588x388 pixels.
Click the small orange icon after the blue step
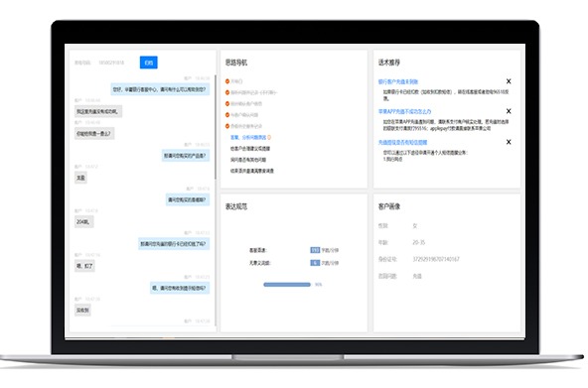[x=269, y=138]
